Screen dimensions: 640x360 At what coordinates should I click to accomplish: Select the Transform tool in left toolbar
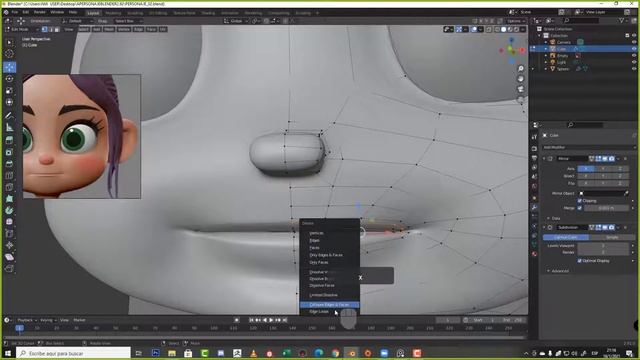pos(9,102)
